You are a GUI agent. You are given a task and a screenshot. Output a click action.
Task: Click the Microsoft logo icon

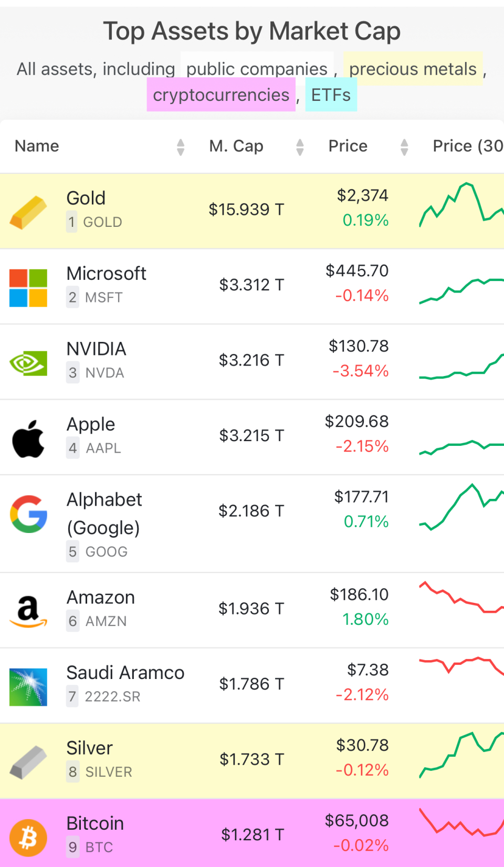pos(28,287)
